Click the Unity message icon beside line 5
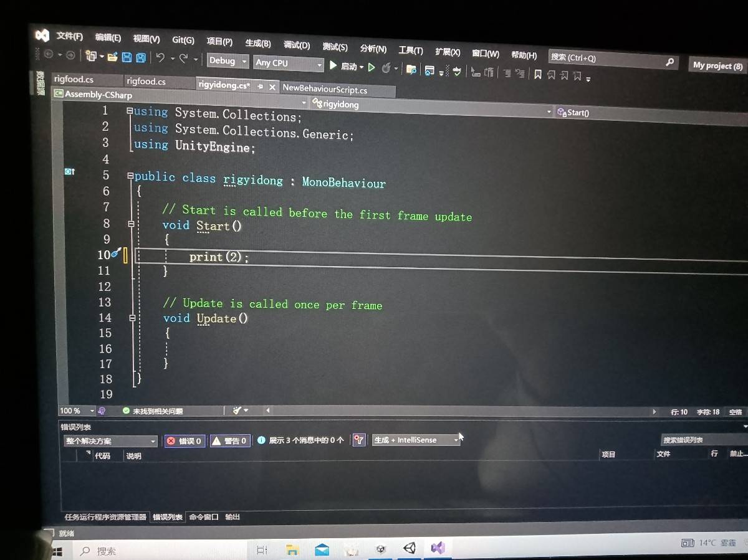This screenshot has width=748, height=560. [x=70, y=171]
